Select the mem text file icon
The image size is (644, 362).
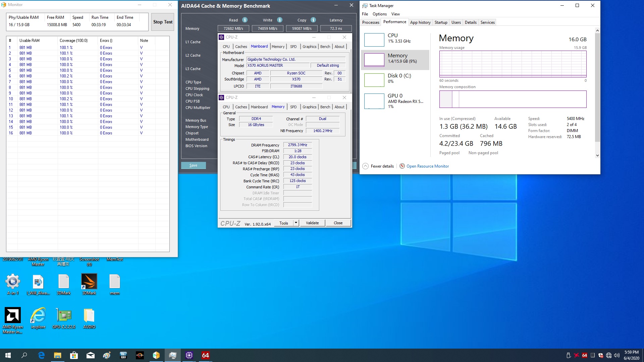click(x=115, y=284)
